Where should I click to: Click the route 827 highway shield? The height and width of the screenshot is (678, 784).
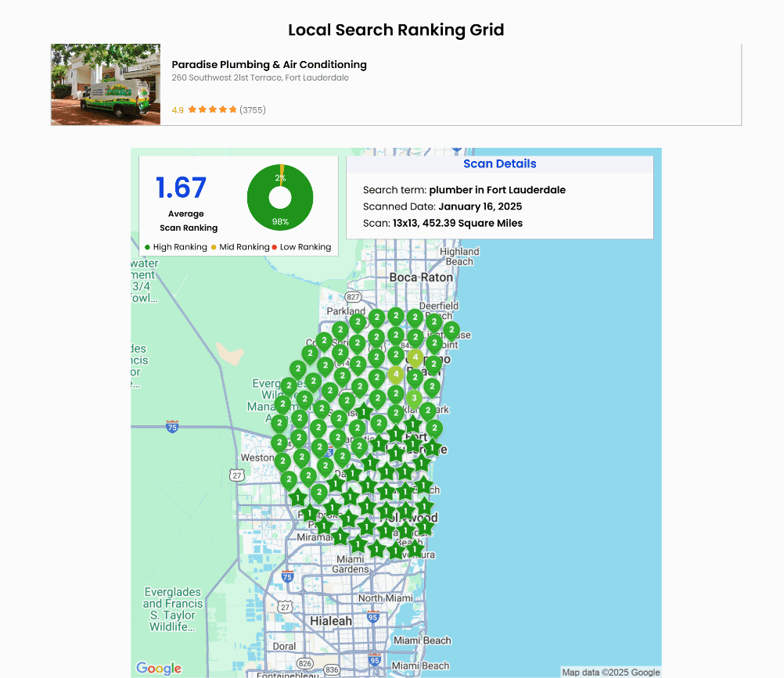353,297
